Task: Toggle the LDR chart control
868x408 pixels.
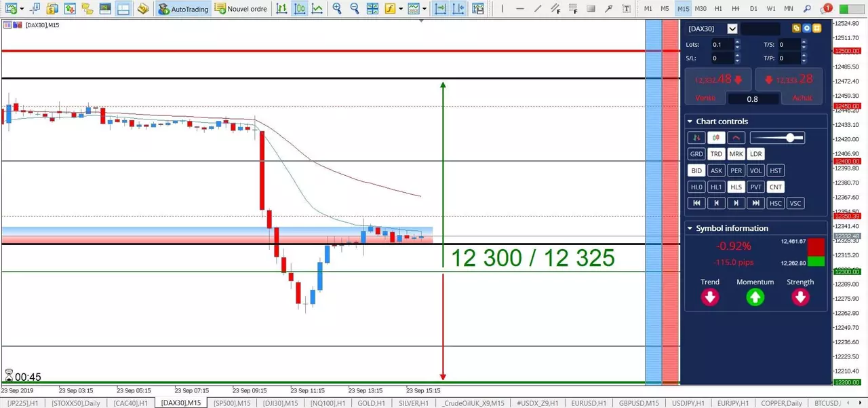Action: 756,154
